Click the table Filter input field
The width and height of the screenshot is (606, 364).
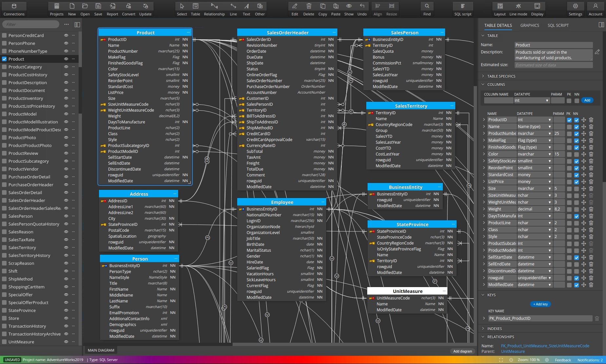(x=31, y=25)
